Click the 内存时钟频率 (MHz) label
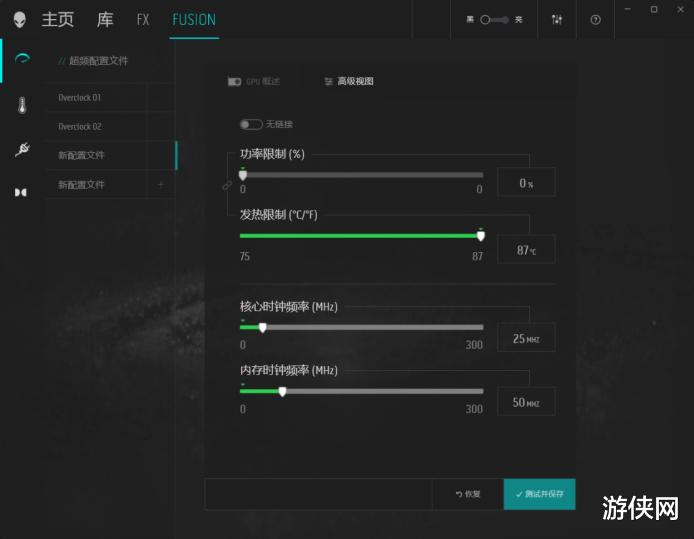 [x=289, y=370]
